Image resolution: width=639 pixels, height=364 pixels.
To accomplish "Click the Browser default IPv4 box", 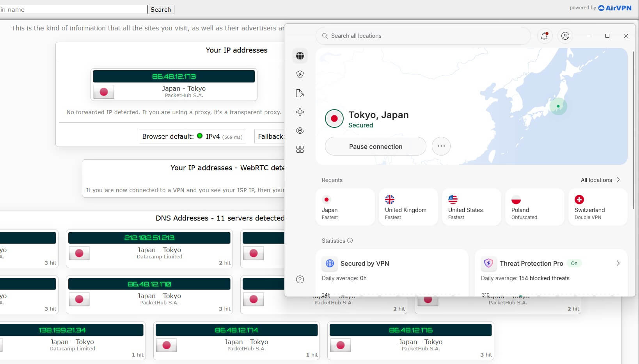I will click(192, 136).
